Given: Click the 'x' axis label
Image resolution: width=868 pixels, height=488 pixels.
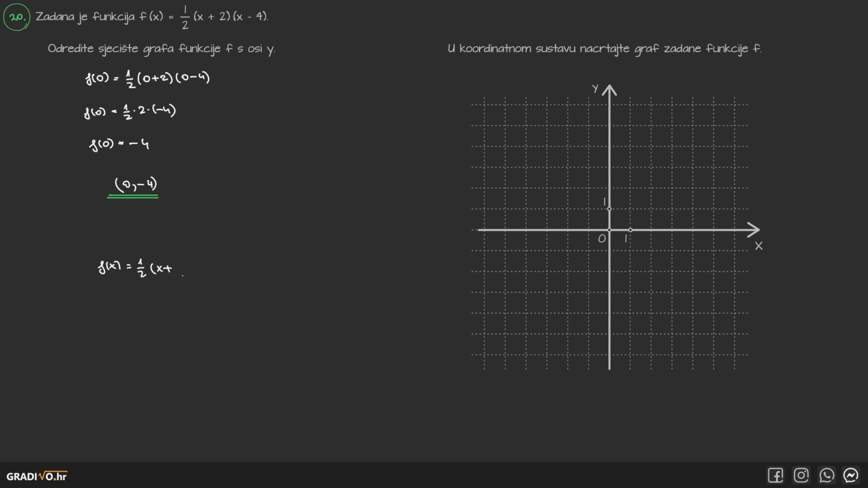Looking at the screenshot, I should [x=759, y=246].
